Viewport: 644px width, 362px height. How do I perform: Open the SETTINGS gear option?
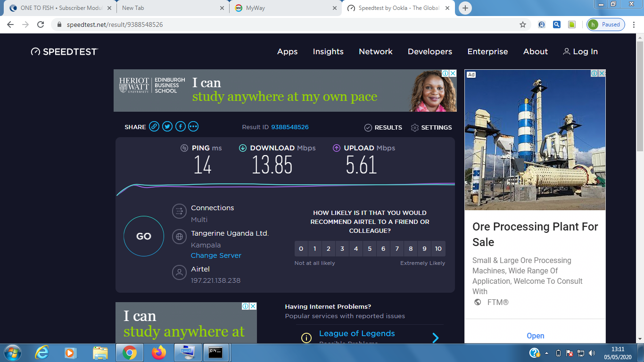431,128
